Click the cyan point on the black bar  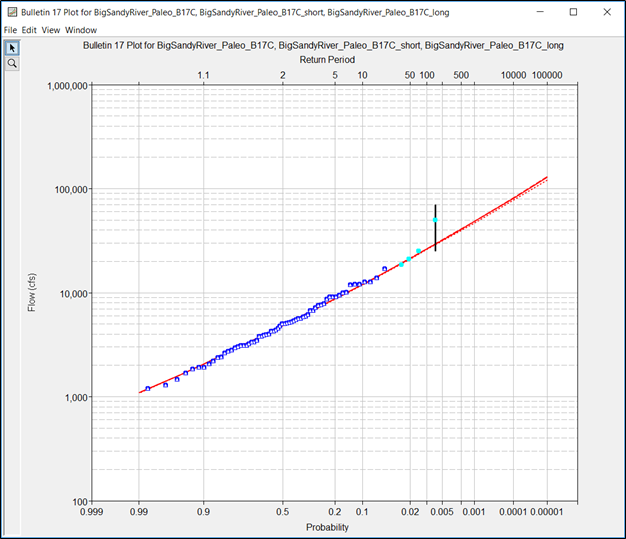click(435, 220)
